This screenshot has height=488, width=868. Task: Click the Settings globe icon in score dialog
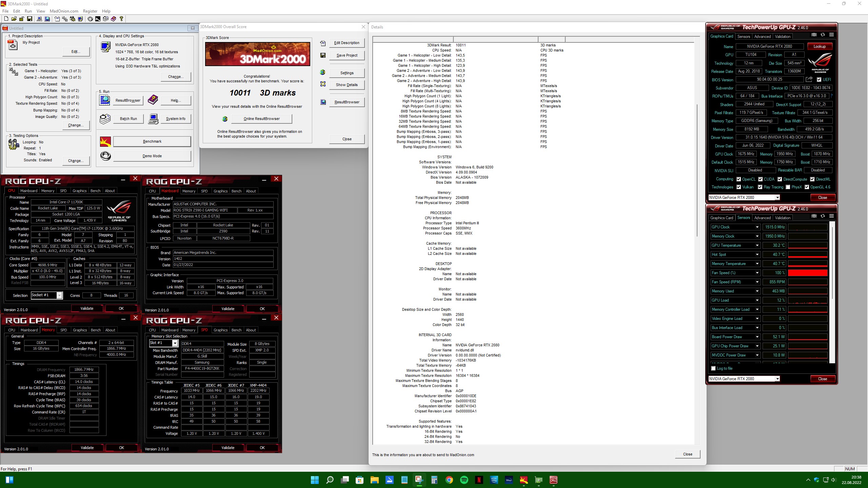(322, 73)
